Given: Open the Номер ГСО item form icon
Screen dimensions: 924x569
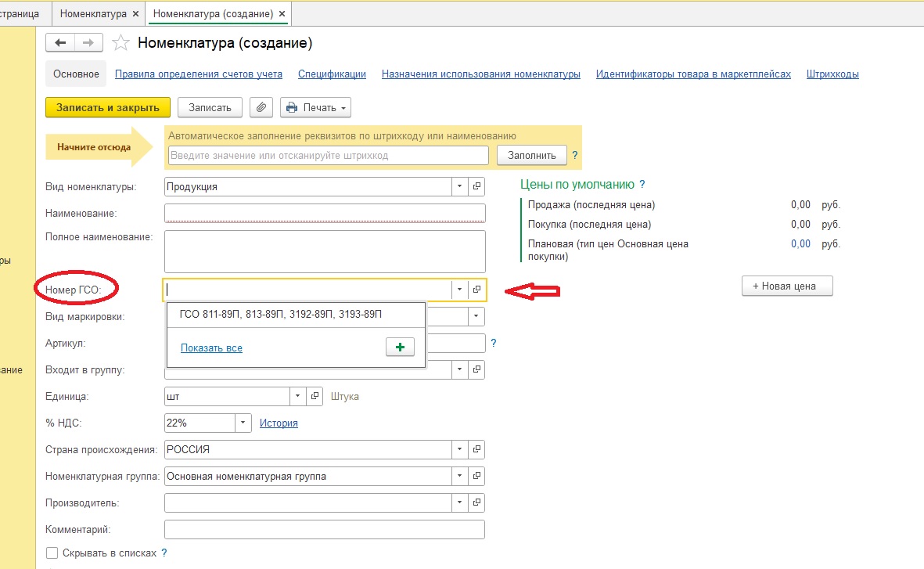Looking at the screenshot, I should point(476,290).
